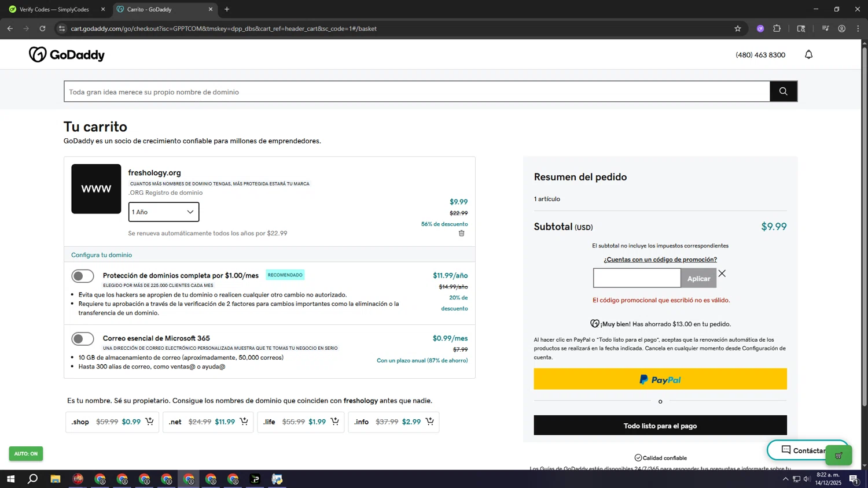Click the $9.99 subtotal amount
The width and height of the screenshot is (868, 488).
(x=774, y=227)
